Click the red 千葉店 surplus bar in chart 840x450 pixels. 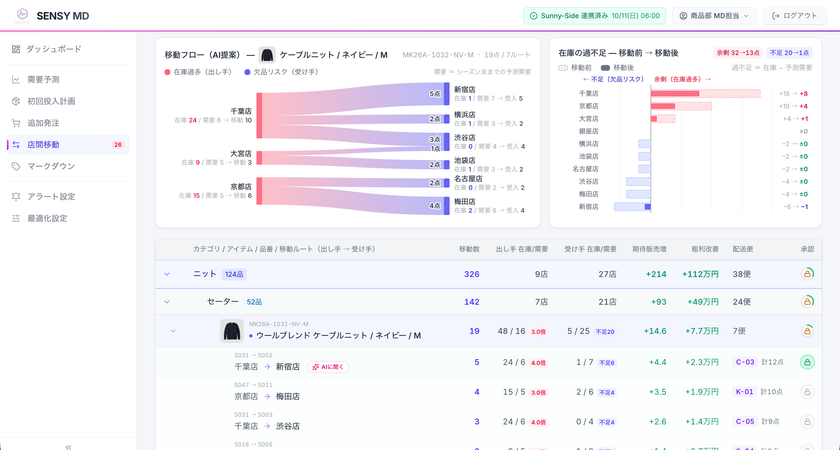[x=675, y=94]
